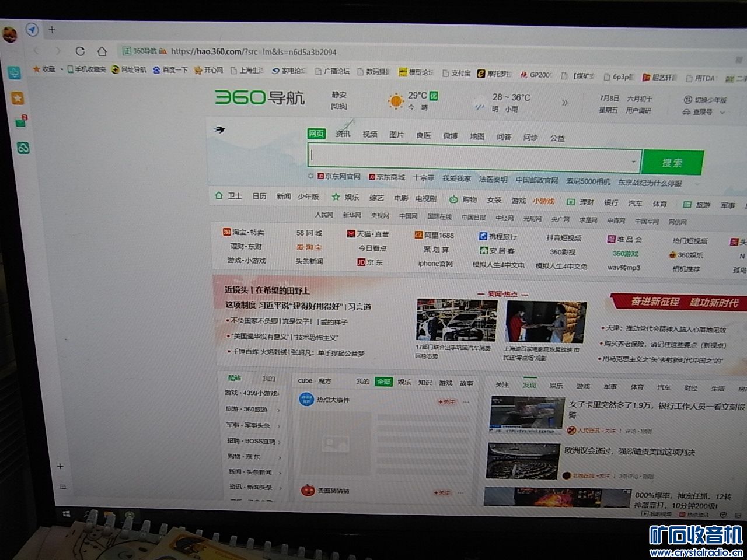Click the 收藏 star bookmark icon
Image resolution: width=747 pixels, height=560 pixels.
(37, 69)
